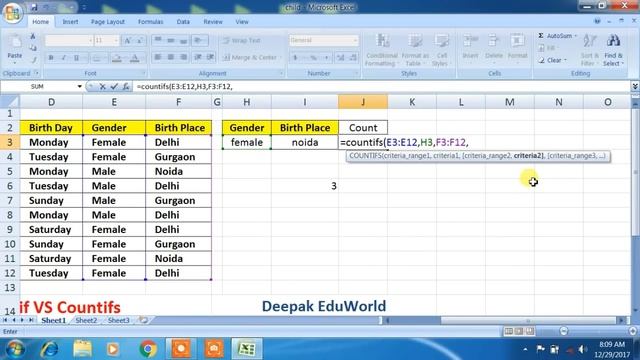Click the Font Color letter A swatch
This screenshot has height=360, width=640.
[134, 58]
